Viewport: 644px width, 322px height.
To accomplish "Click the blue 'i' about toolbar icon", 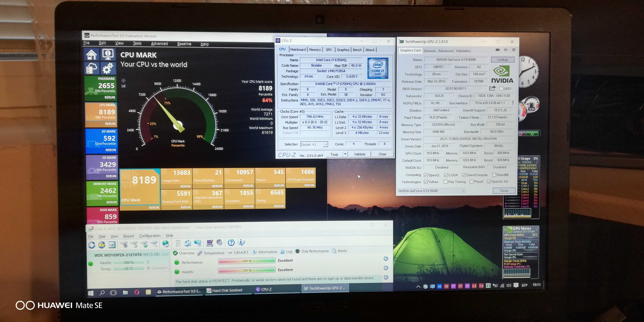I will click(x=241, y=242).
